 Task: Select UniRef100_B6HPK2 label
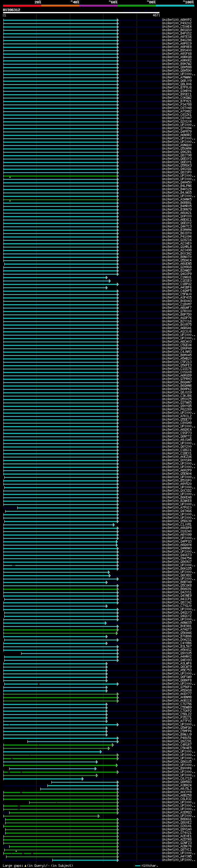point(177,389)
